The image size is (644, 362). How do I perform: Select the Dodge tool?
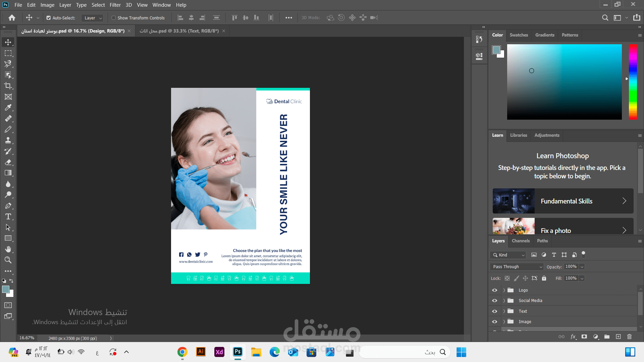(8, 195)
